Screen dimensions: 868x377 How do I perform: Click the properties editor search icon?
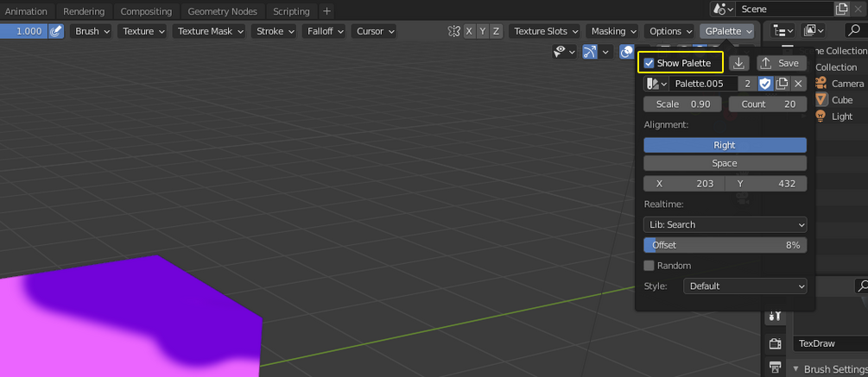click(x=862, y=286)
